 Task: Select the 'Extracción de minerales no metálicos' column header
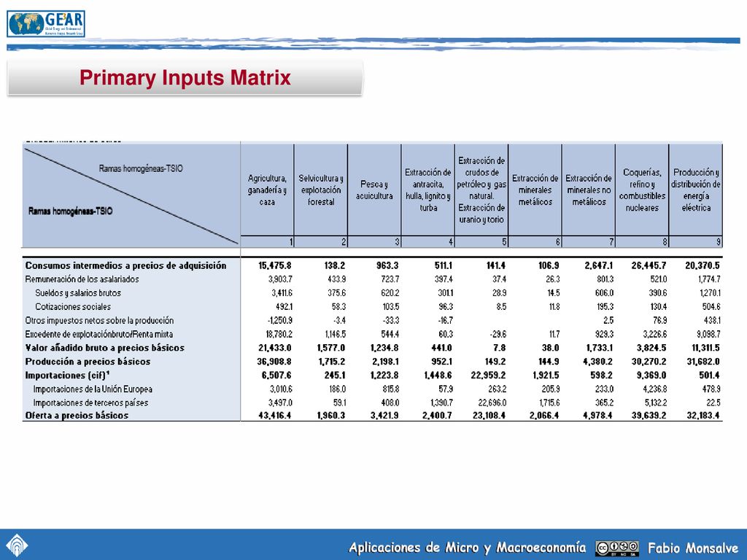coord(589,190)
